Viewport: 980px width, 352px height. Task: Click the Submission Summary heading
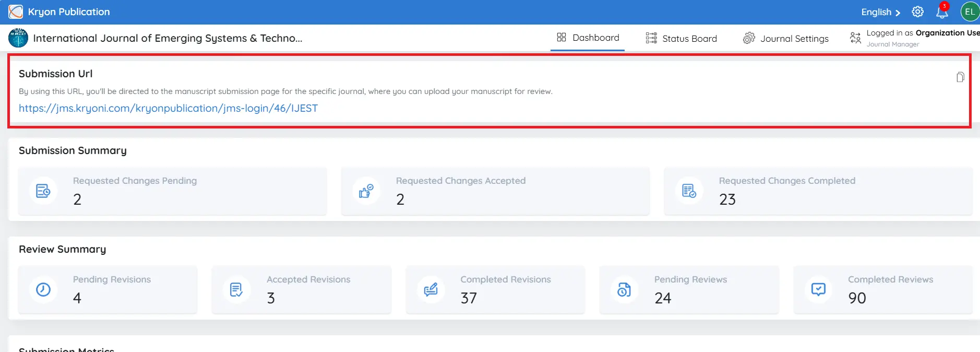[x=73, y=150]
